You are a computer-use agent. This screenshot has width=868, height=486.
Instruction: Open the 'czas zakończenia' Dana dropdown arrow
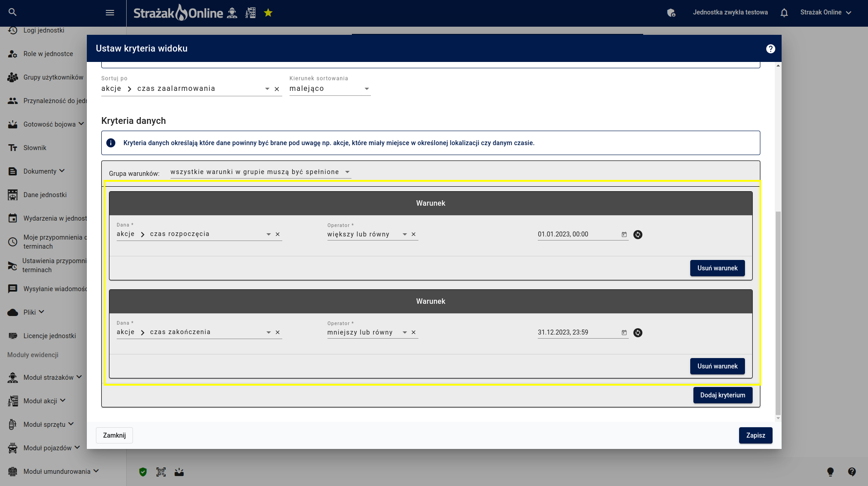(269, 332)
